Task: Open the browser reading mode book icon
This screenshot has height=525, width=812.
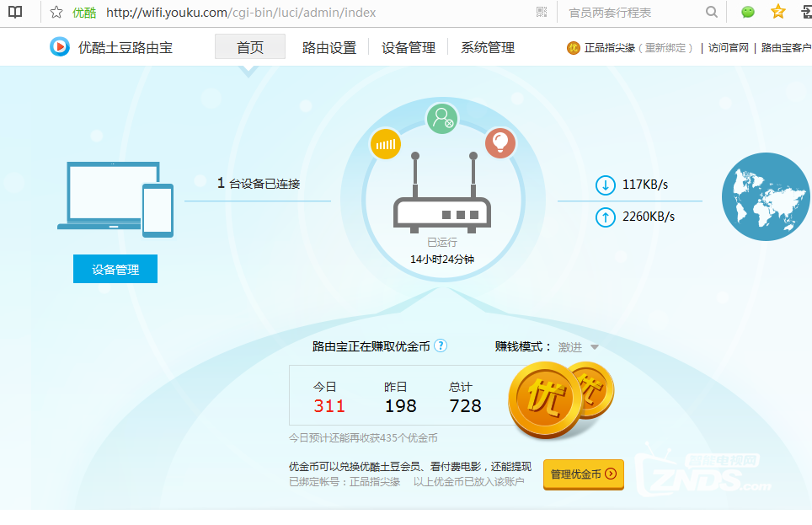Action: pos(15,12)
